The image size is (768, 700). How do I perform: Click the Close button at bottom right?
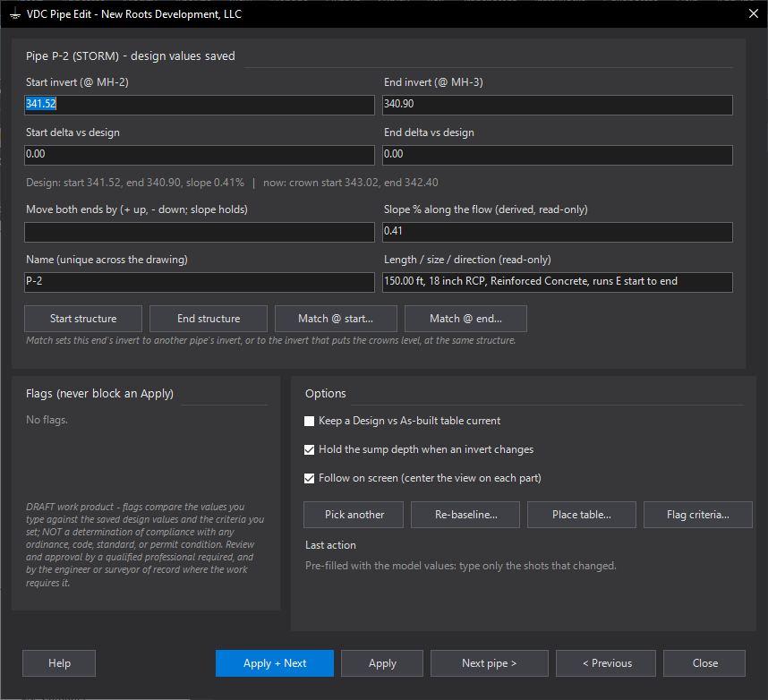[704, 663]
